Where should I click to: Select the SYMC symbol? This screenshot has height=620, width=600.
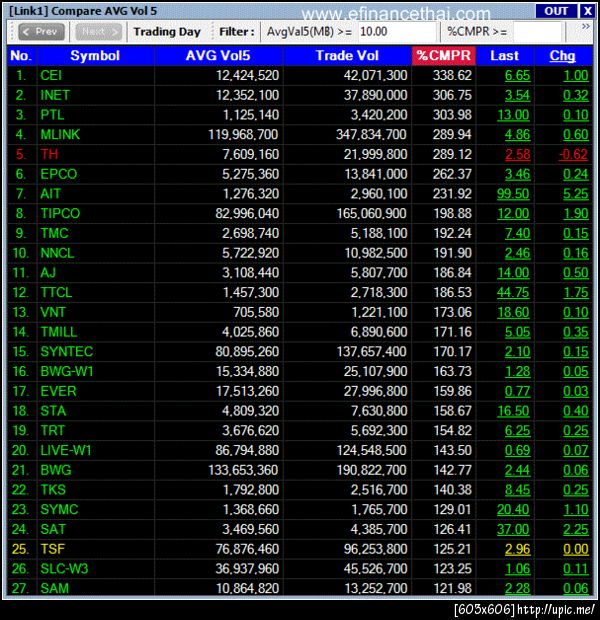59,510
